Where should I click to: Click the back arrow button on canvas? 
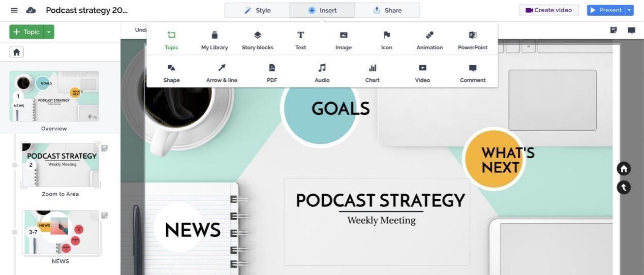(624, 187)
